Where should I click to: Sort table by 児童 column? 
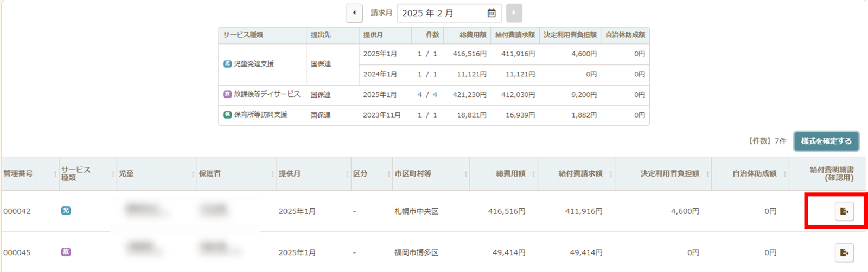click(156, 174)
